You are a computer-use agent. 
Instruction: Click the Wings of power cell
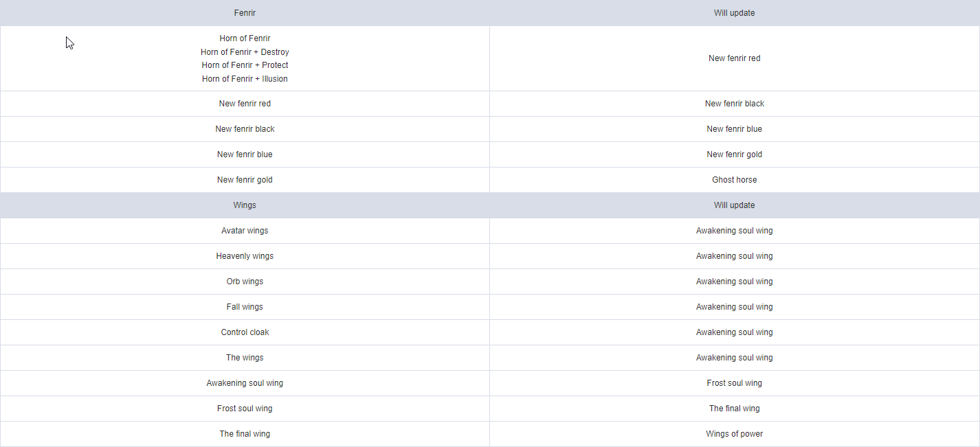(735, 434)
